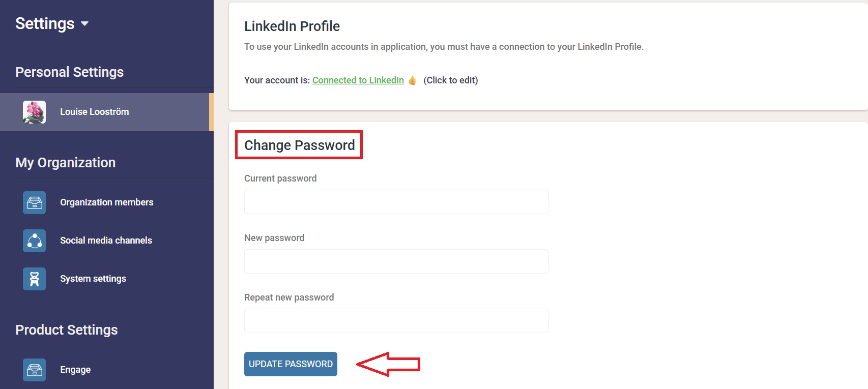The image size is (868, 389).
Task: Click the System settings icon
Action: click(x=34, y=279)
